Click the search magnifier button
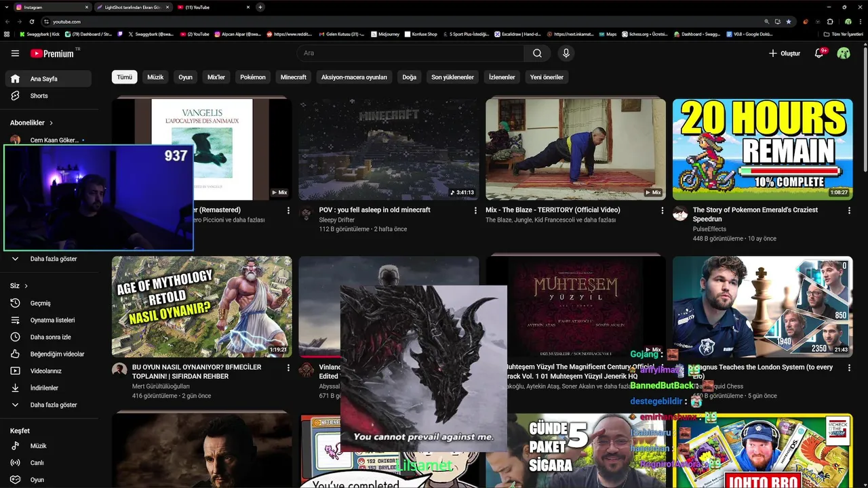 [537, 54]
